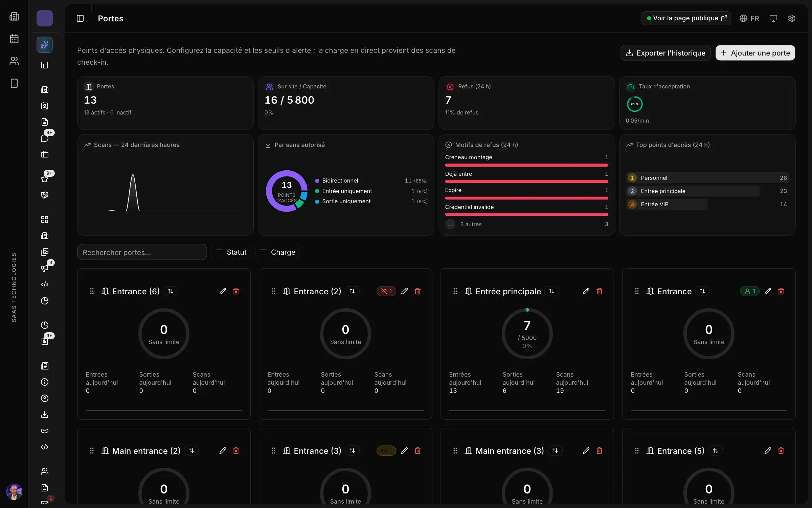Delete the Entrée principale door
Viewport: 812px width, 508px height.
coord(599,291)
